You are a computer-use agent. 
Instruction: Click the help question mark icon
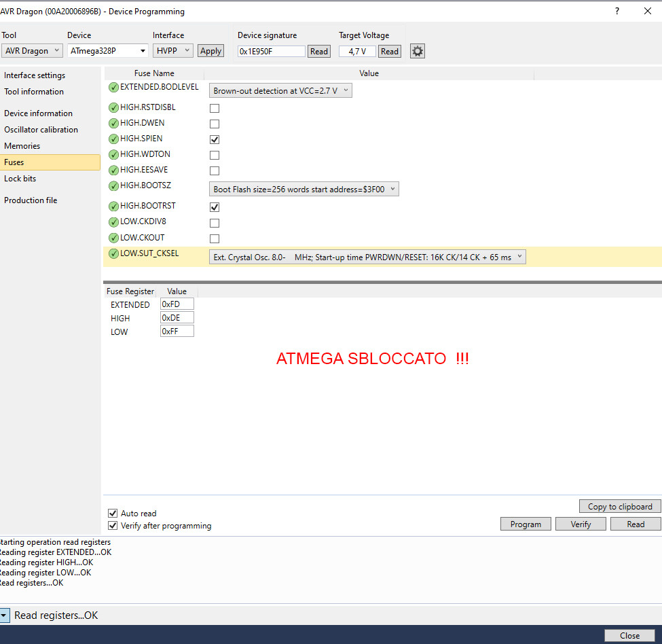[617, 11]
